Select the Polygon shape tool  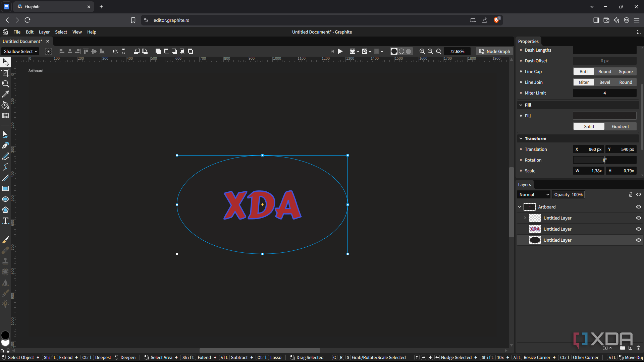pos(5,210)
